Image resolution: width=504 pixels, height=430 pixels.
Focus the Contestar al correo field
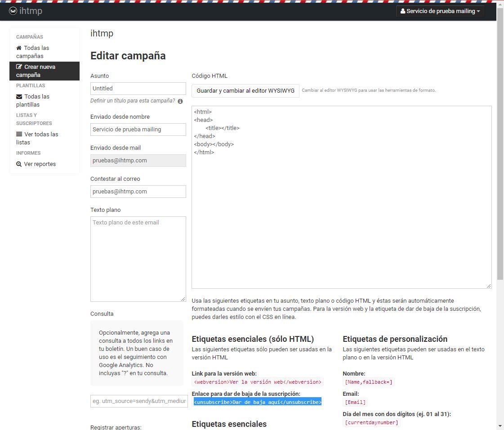pos(138,191)
